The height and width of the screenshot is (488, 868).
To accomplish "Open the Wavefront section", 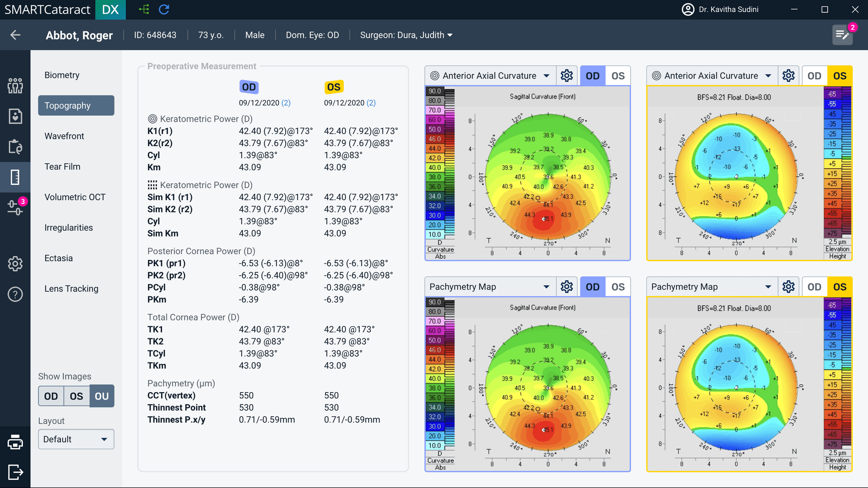I will point(64,136).
